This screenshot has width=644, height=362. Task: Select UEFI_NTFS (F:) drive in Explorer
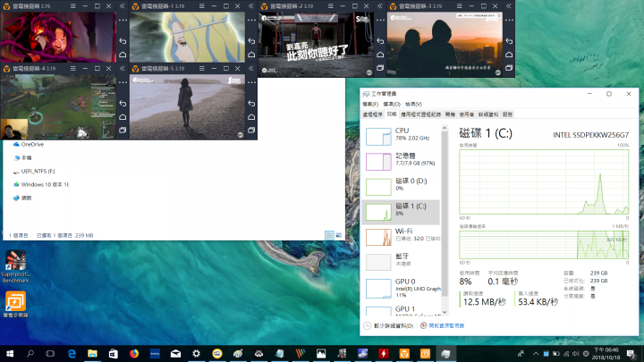(x=34, y=171)
